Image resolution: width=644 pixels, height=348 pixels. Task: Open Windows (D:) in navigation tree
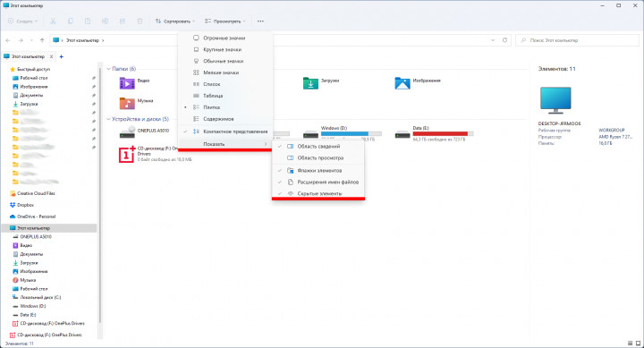(x=33, y=306)
